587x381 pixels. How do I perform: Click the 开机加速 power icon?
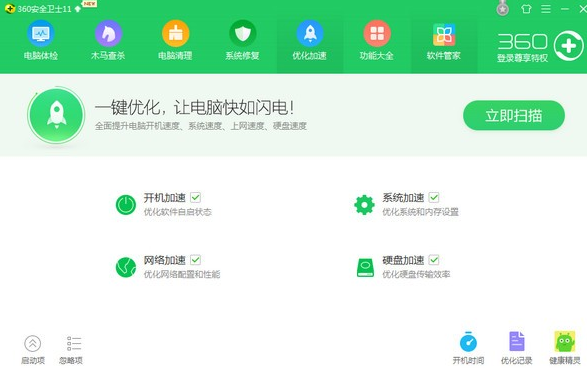tap(126, 205)
